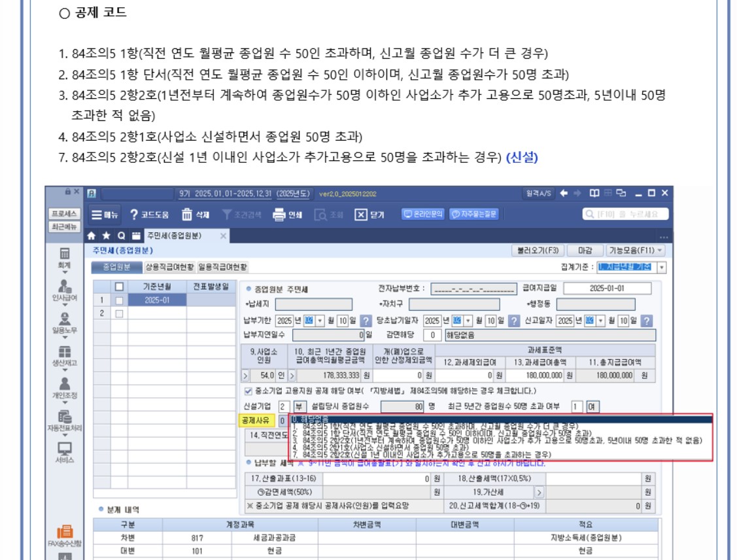The image size is (737, 560).
Task: Switch to the 종업원분 tab
Action: click(116, 267)
